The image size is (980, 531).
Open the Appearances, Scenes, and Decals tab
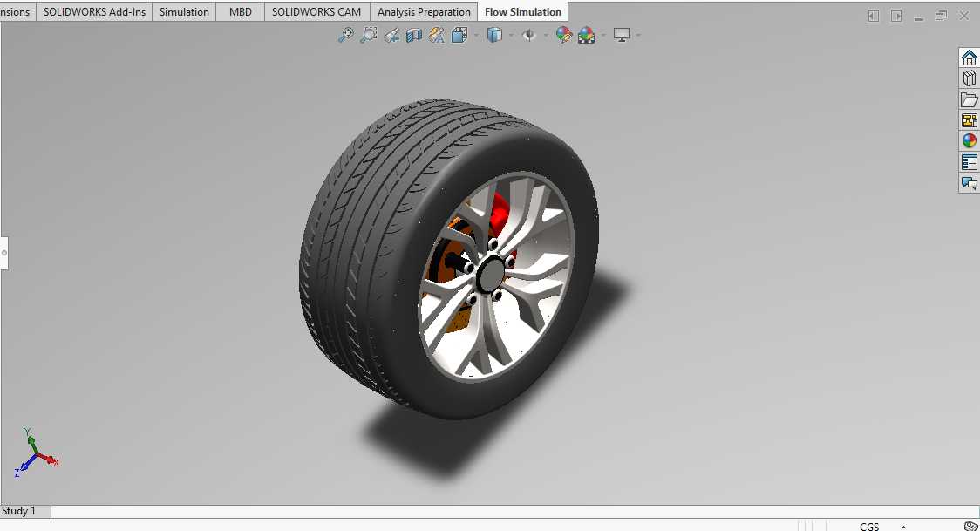pyautogui.click(x=970, y=140)
